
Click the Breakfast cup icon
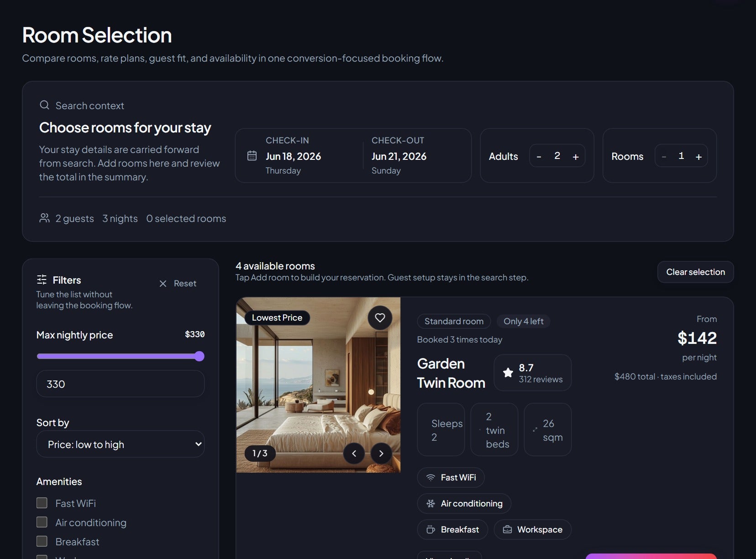(430, 530)
